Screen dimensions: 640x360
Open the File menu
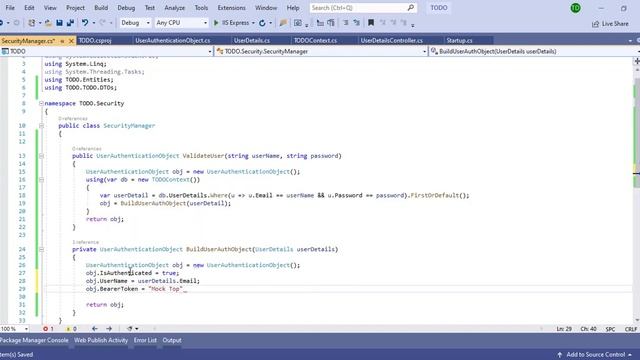pos(10,8)
